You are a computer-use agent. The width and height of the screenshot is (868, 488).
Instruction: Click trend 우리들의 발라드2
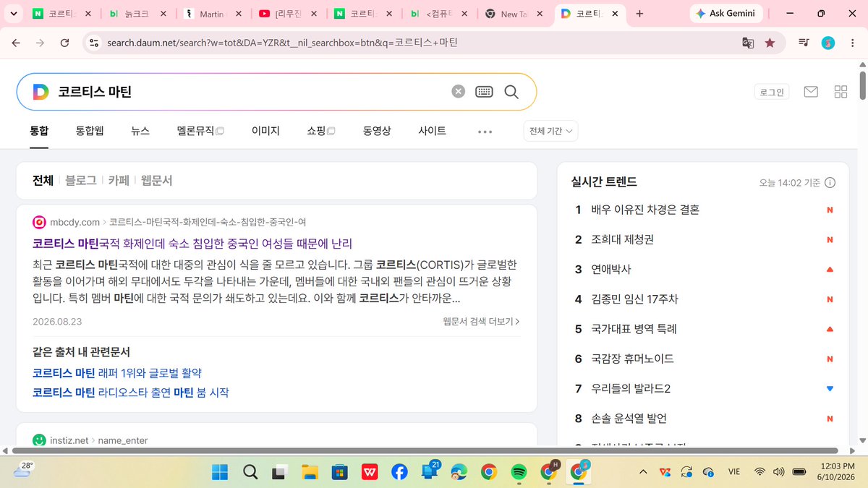tap(631, 388)
